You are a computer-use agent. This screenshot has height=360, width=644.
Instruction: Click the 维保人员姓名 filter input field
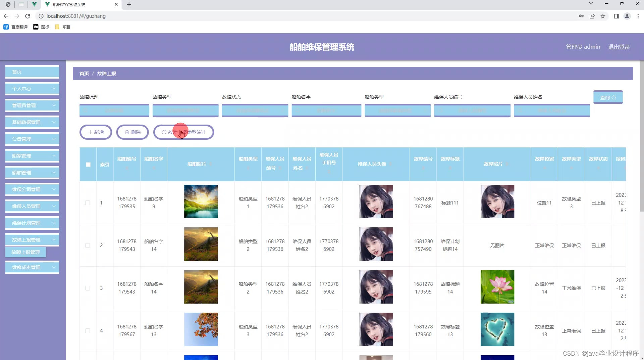coord(552,110)
